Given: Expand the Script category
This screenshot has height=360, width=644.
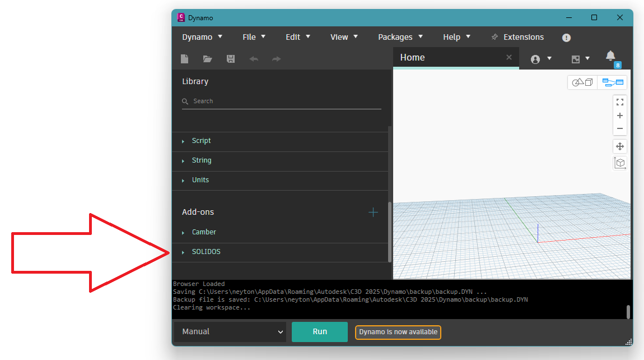Looking at the screenshot, I should click(x=280, y=141).
